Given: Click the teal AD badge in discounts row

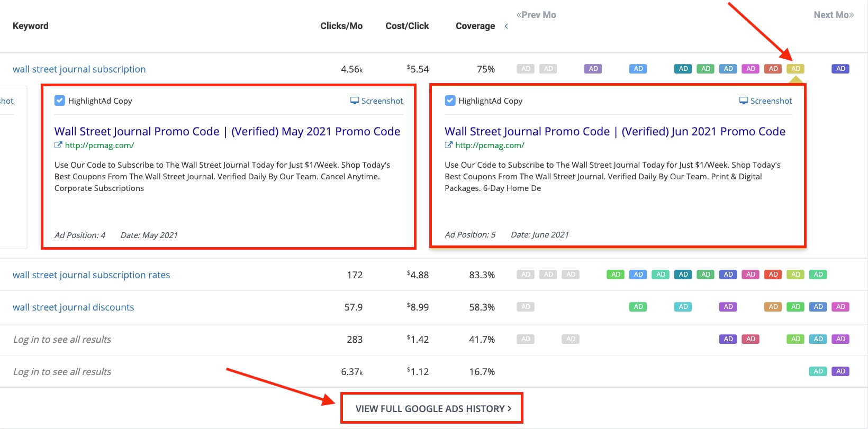Looking at the screenshot, I should tap(683, 307).
